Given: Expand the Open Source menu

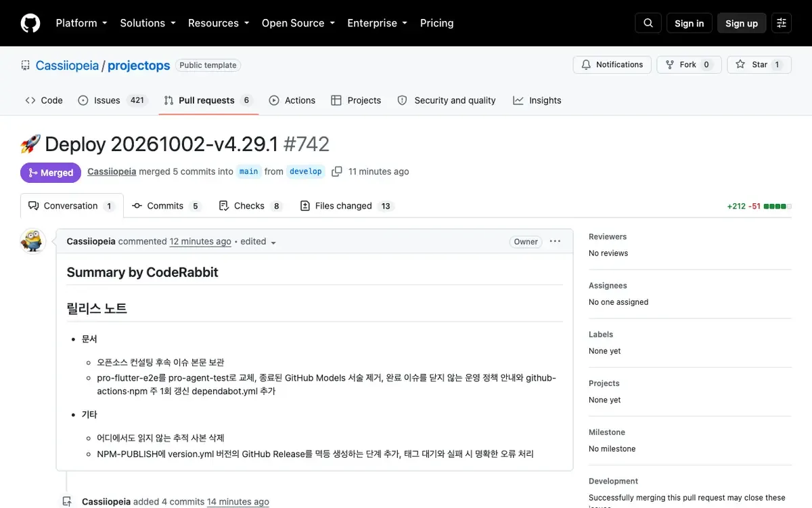Looking at the screenshot, I should coord(298,23).
